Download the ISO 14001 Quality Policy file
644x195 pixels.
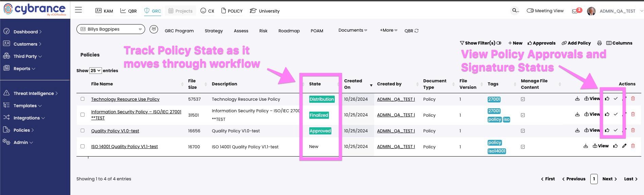tap(586, 146)
